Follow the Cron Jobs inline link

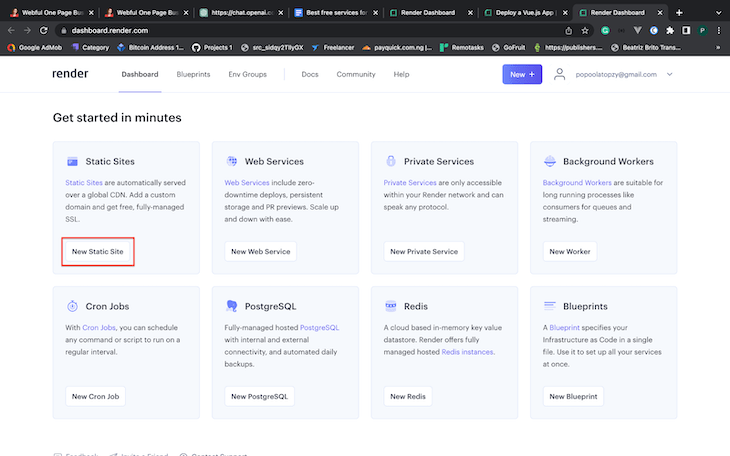pyautogui.click(x=99, y=327)
